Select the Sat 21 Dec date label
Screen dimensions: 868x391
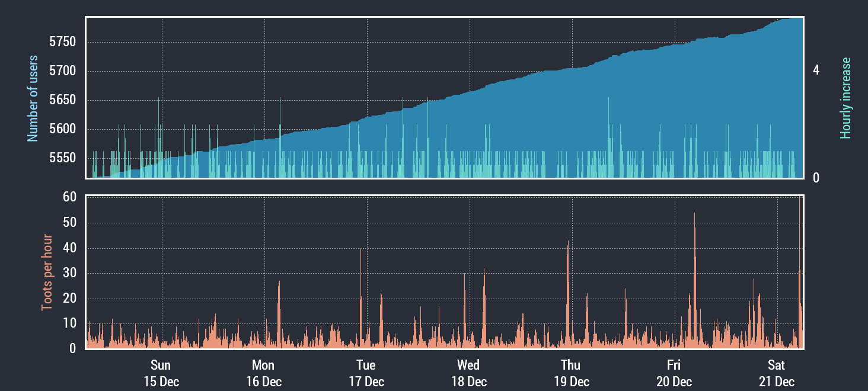click(x=776, y=373)
